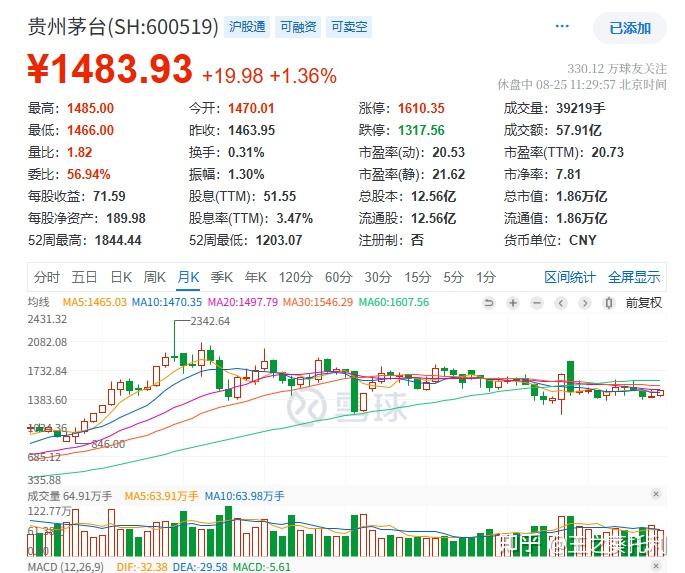Close the volume indicator panel
This screenshot has width=685, height=573.
(656, 494)
